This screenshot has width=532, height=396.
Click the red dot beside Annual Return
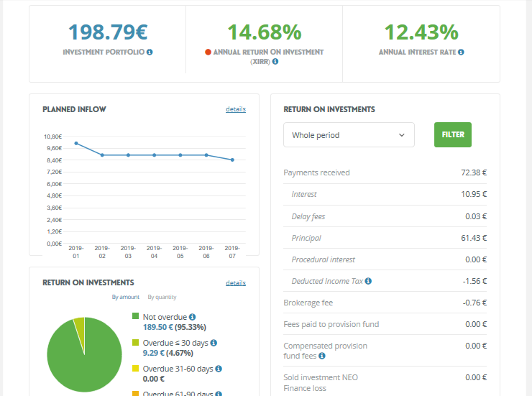(208, 52)
